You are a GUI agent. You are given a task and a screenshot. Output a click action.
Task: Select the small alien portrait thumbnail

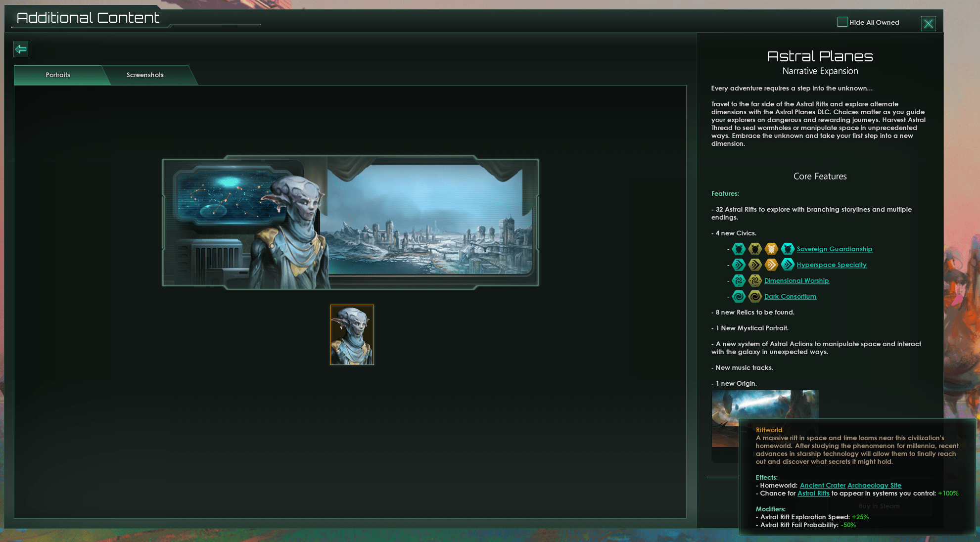tap(352, 335)
